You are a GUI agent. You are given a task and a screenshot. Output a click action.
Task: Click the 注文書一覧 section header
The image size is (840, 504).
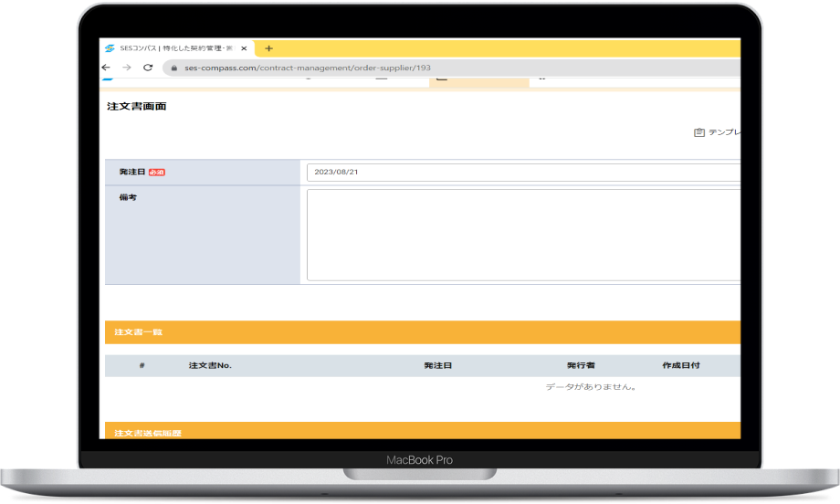click(423, 332)
